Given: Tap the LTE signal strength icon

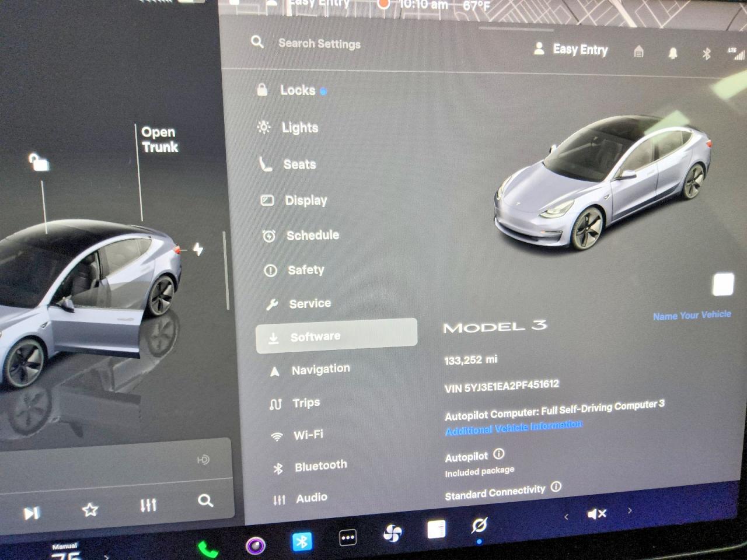Looking at the screenshot, I should pos(736,54).
